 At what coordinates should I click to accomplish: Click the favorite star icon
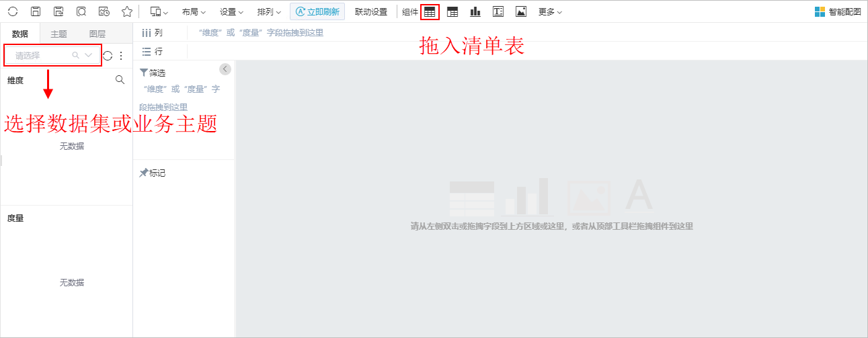[126, 11]
